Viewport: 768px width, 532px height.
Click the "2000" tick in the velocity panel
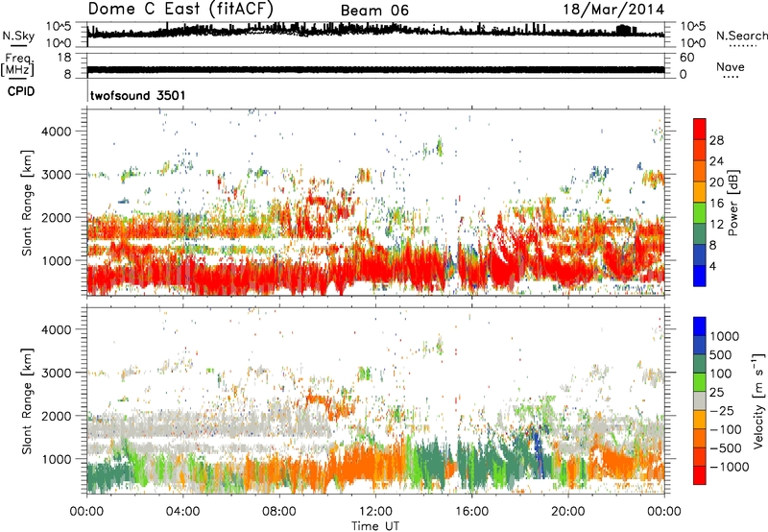pos(56,416)
